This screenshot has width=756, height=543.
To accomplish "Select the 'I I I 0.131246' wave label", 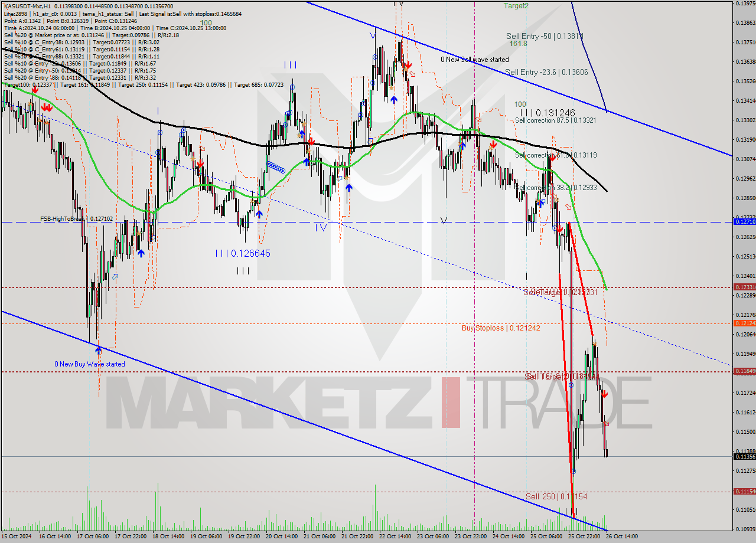I will tap(548, 113).
